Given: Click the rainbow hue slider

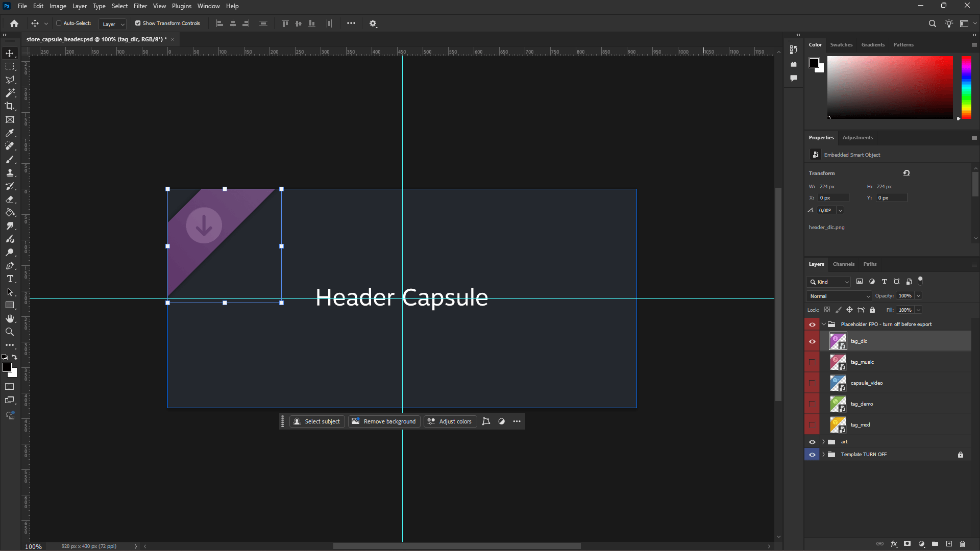Looking at the screenshot, I should click(966, 87).
